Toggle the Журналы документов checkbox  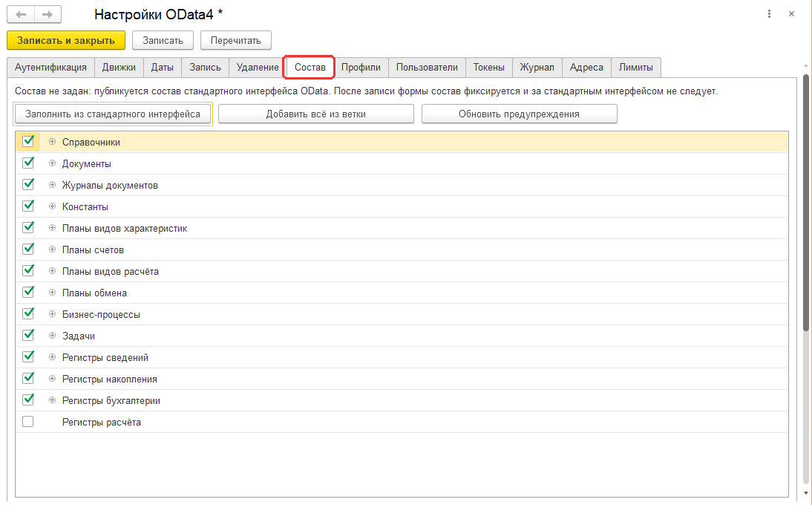28,184
